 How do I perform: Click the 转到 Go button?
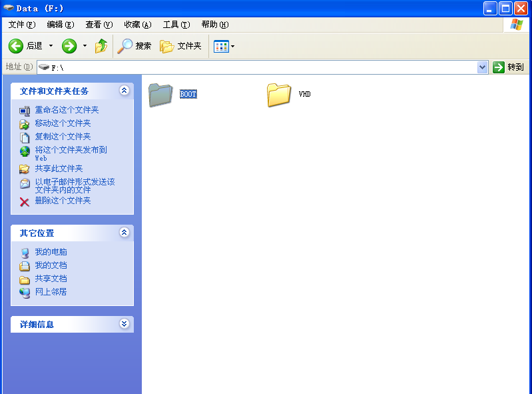pos(508,67)
